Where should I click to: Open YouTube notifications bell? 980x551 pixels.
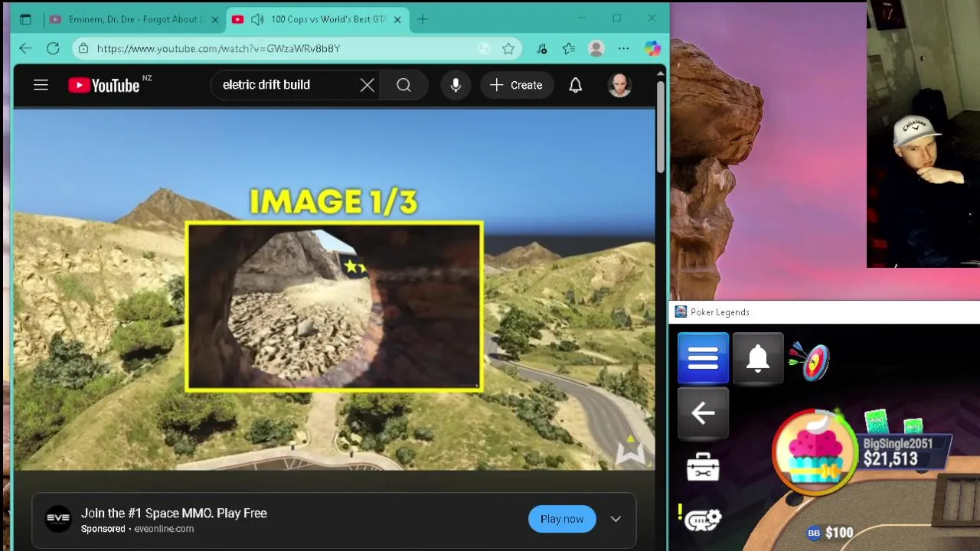pyautogui.click(x=575, y=85)
